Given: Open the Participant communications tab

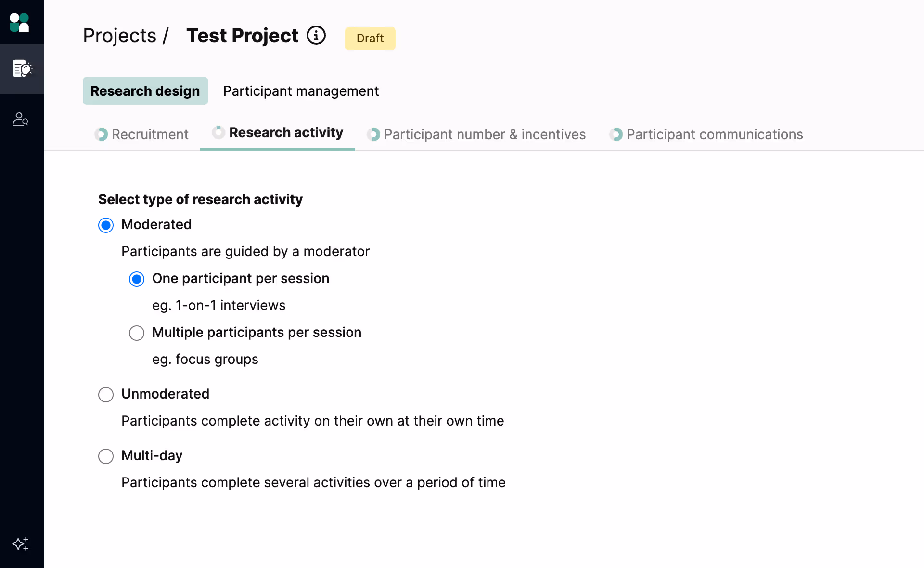Looking at the screenshot, I should pos(715,134).
